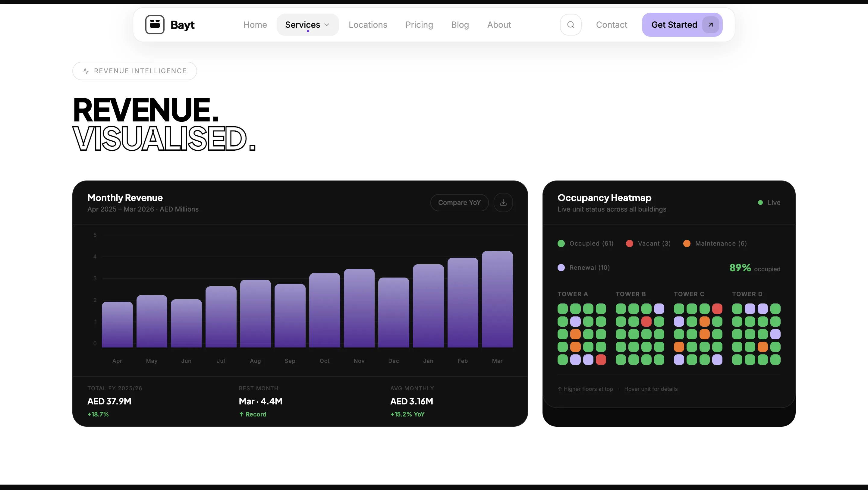Click the download chart icon
The height and width of the screenshot is (490, 868).
[503, 203]
